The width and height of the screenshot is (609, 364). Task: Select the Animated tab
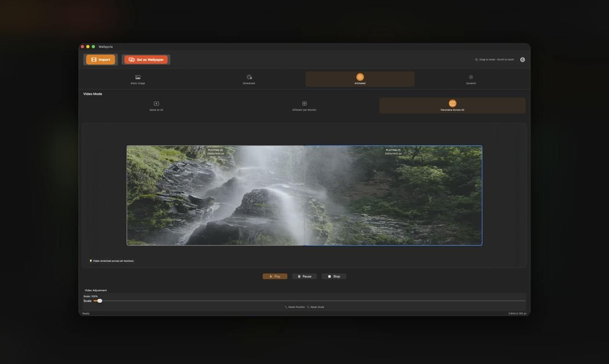(x=360, y=80)
